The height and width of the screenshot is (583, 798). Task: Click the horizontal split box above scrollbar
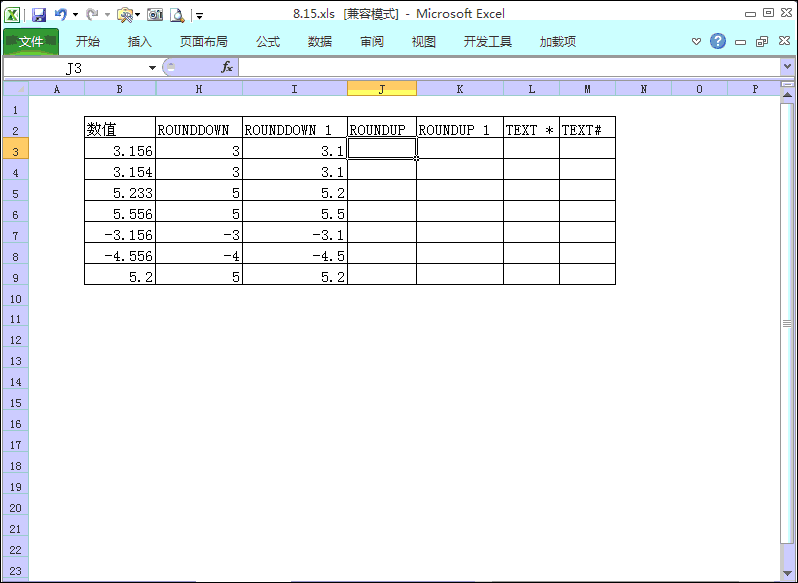point(787,84)
